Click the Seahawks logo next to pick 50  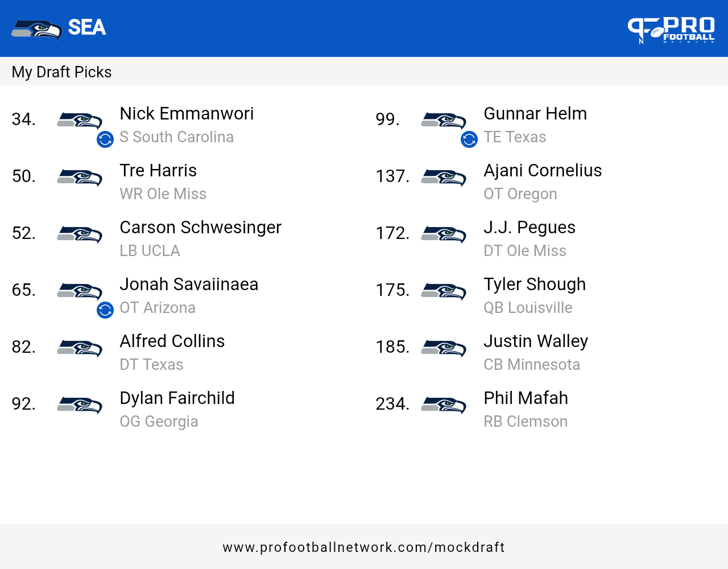[80, 178]
